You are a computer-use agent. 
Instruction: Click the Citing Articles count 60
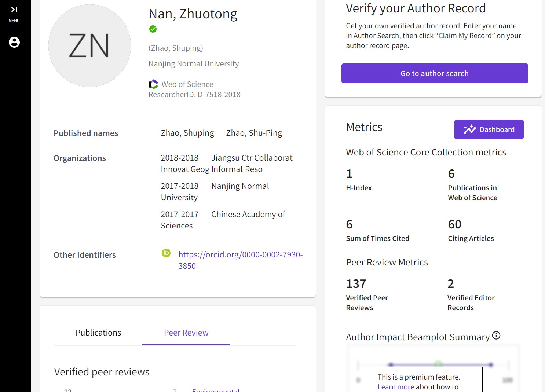pyautogui.click(x=454, y=224)
